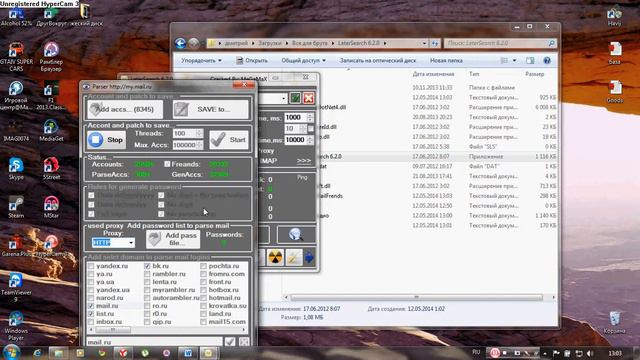Click the green checkmark icon in LaterSearch window
This screenshot has height=360, width=640.
coord(295,98)
